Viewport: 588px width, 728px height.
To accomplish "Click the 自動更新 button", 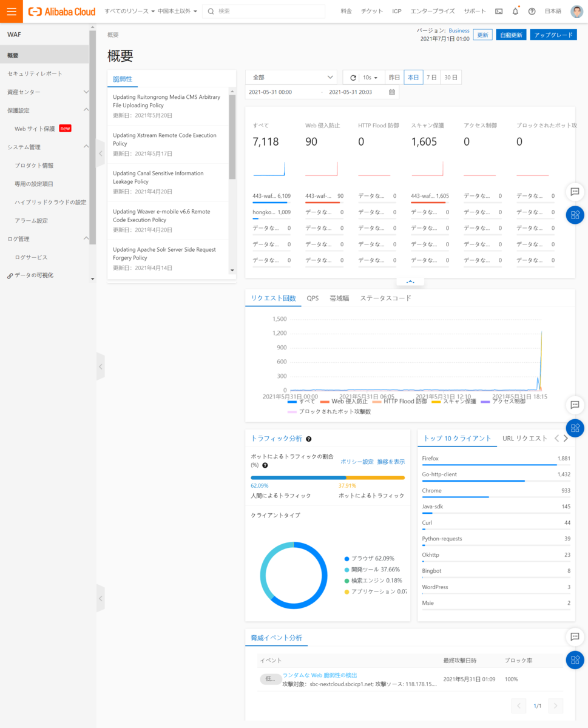I will pyautogui.click(x=510, y=35).
